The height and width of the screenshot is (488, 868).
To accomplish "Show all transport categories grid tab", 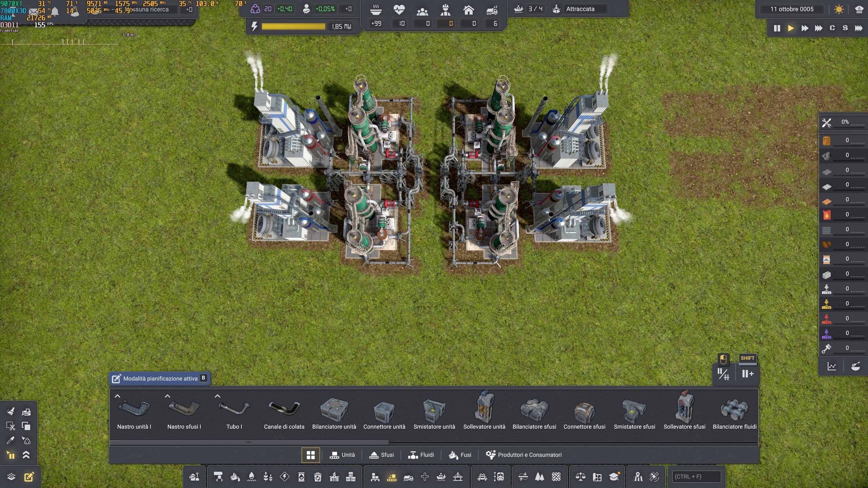I will coord(311,455).
